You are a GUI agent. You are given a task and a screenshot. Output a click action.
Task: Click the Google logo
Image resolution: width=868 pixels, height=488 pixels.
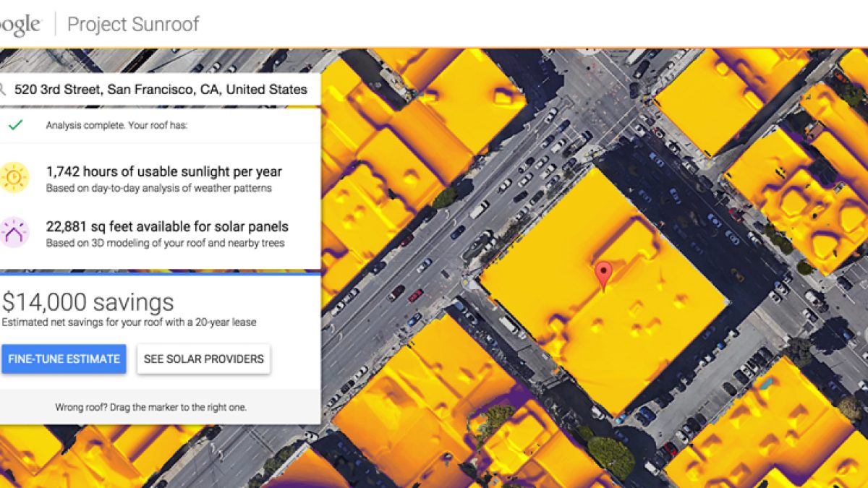point(21,25)
